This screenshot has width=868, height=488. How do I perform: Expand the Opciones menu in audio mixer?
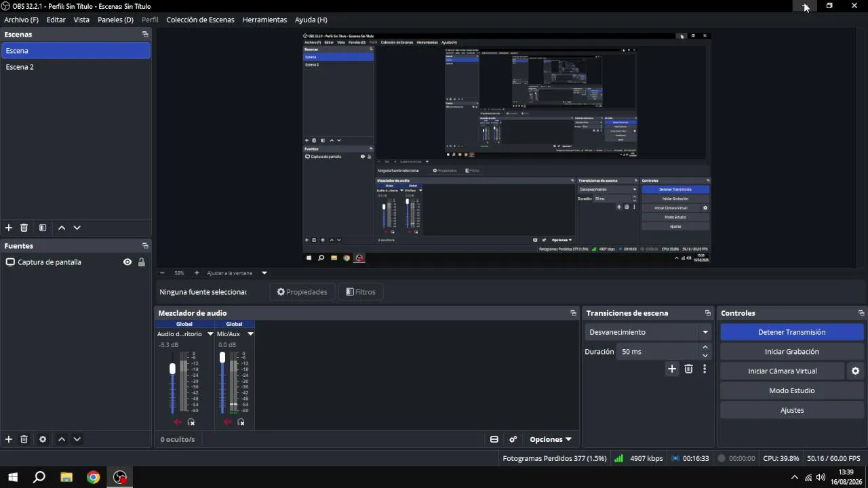pos(551,439)
